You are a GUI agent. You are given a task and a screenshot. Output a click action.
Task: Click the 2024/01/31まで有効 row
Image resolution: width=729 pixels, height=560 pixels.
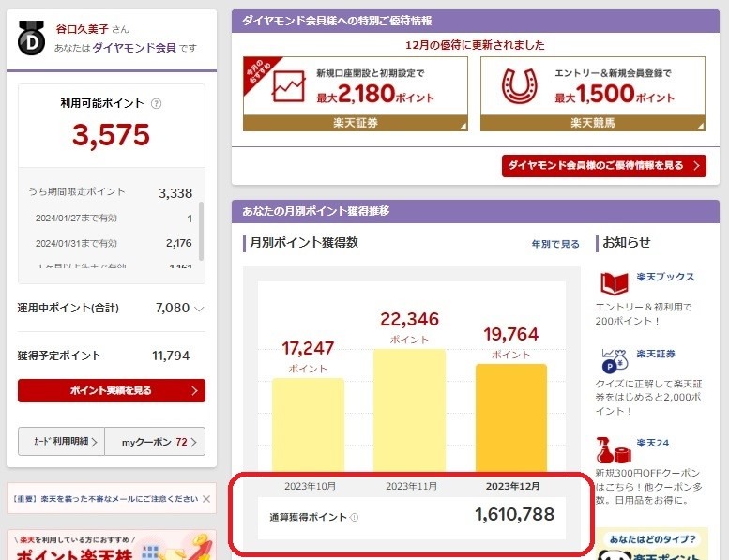pyautogui.click(x=112, y=243)
